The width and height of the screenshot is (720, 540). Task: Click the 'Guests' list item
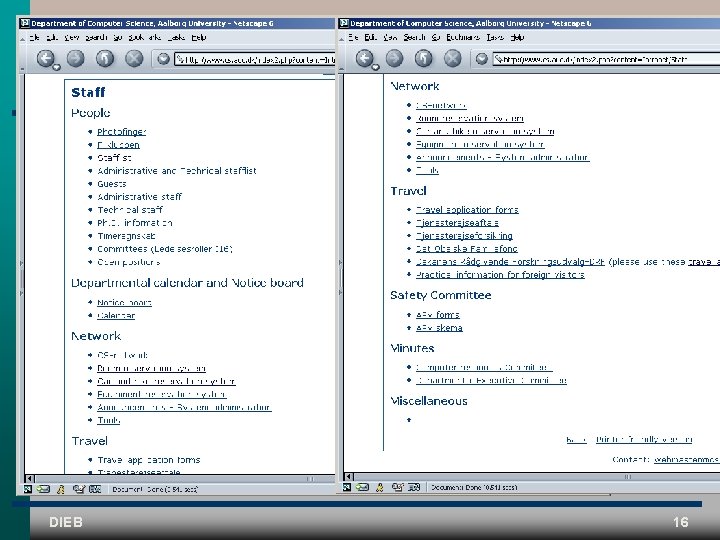point(112,184)
